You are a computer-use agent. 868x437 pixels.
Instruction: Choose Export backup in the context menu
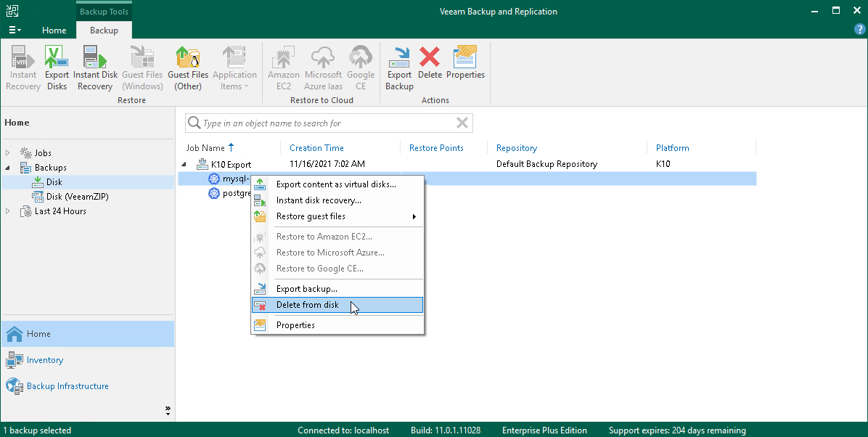pyautogui.click(x=337, y=289)
